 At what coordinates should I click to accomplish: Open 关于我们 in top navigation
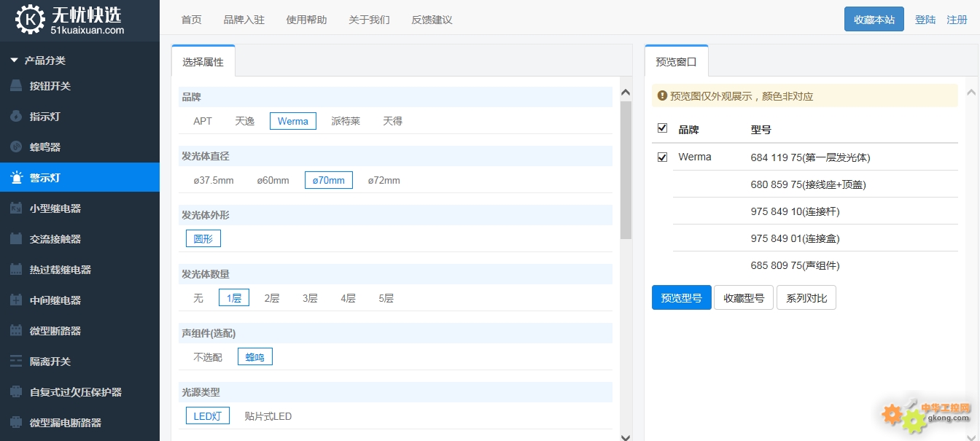click(x=369, y=20)
